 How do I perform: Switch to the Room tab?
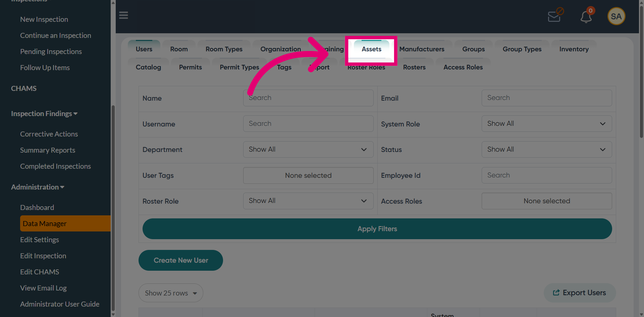click(179, 49)
